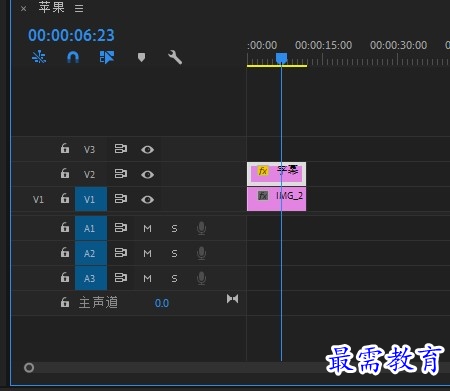450x391 pixels.
Task: Click time ruler at 00:00:30:00
Action: click(x=398, y=45)
